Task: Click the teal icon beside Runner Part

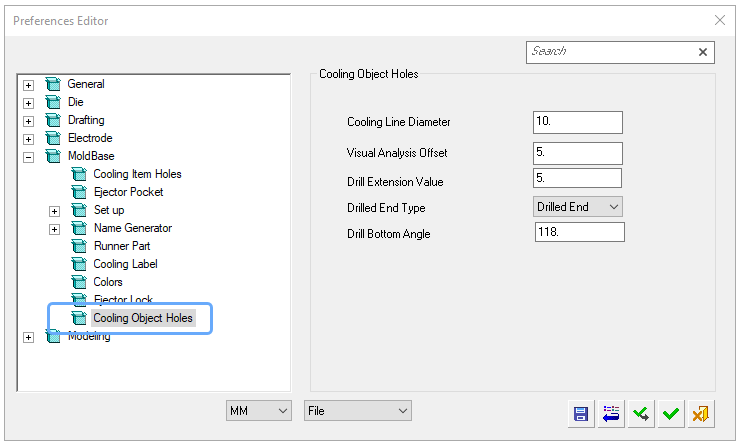Action: [79, 246]
